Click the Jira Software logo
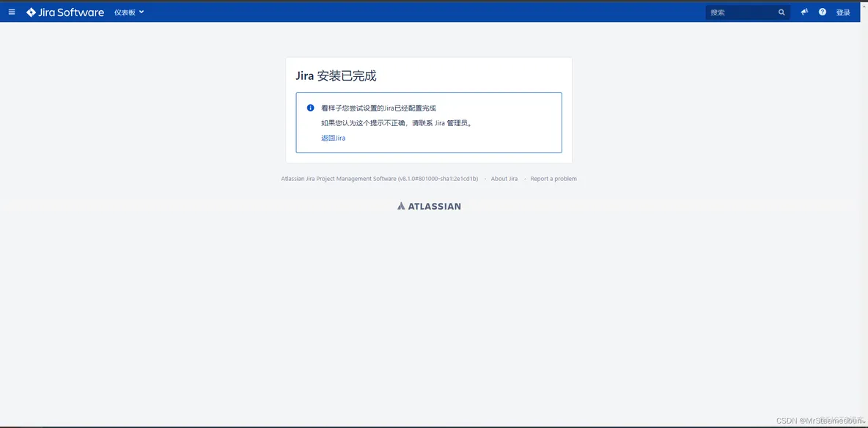The height and width of the screenshot is (428, 868). click(65, 12)
